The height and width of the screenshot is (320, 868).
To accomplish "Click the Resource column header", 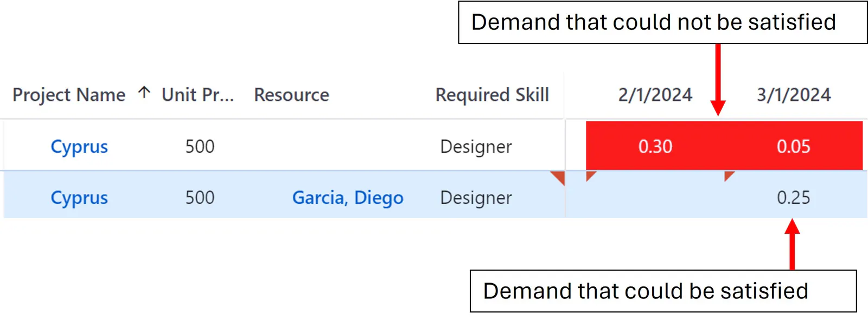I will (x=291, y=95).
